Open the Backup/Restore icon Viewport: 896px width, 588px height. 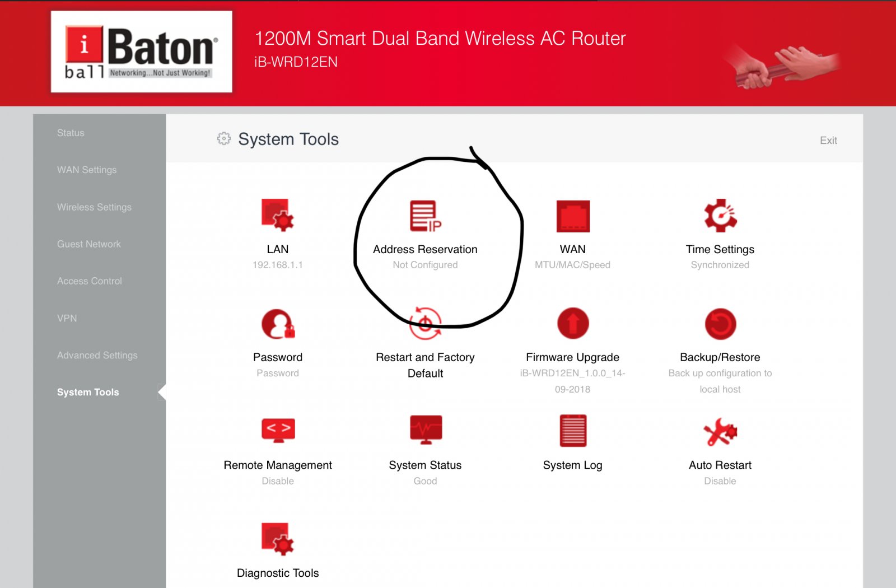pos(720,324)
